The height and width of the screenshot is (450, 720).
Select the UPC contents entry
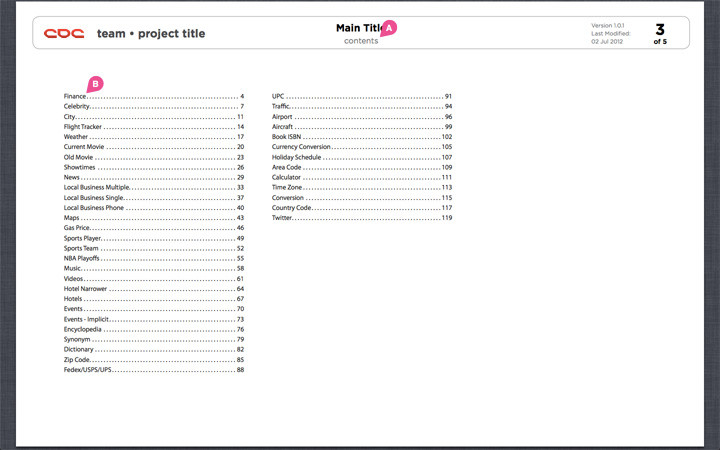tap(362, 96)
